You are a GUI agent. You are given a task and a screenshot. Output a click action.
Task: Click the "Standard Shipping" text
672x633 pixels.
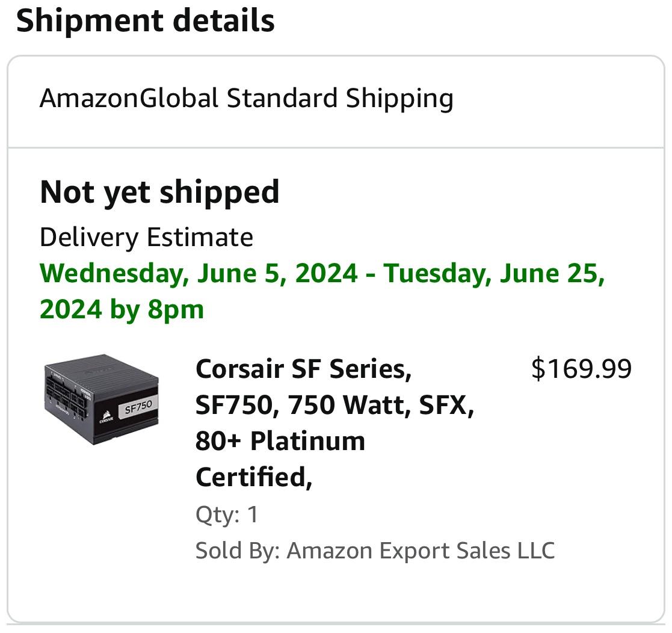pos(339,98)
